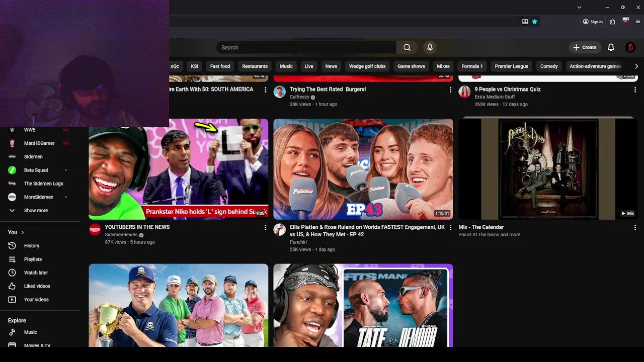Select the News filter chip
Viewport: 644px width, 362px height.
pos(331,66)
